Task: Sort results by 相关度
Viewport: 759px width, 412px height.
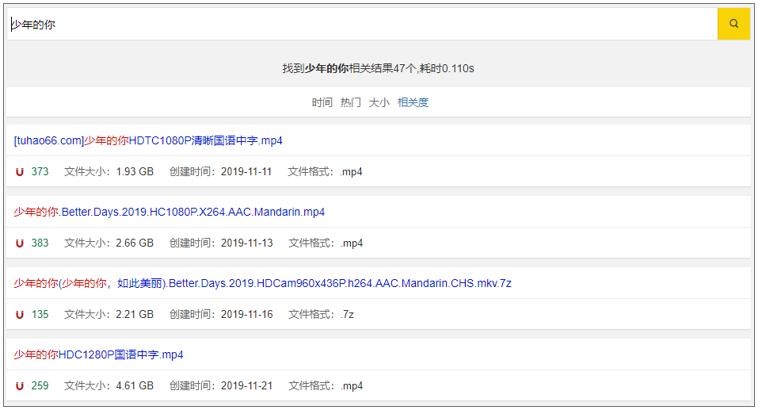Action: [x=413, y=103]
